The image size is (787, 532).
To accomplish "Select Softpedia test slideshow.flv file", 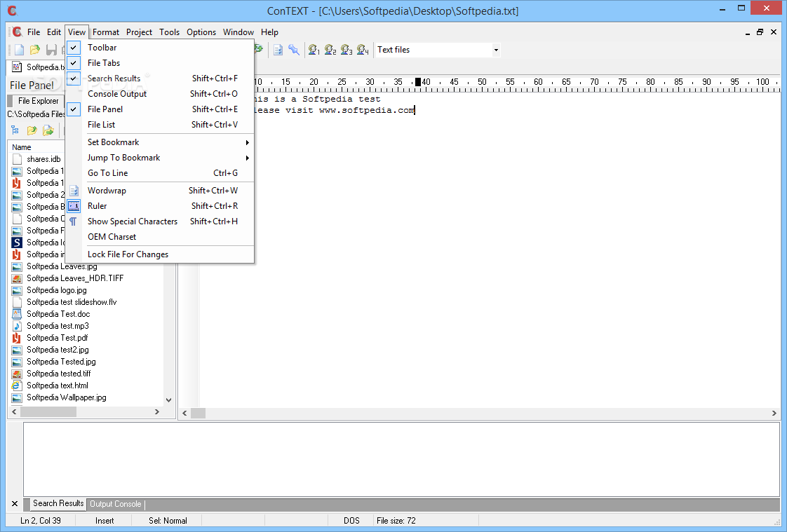I will point(72,302).
